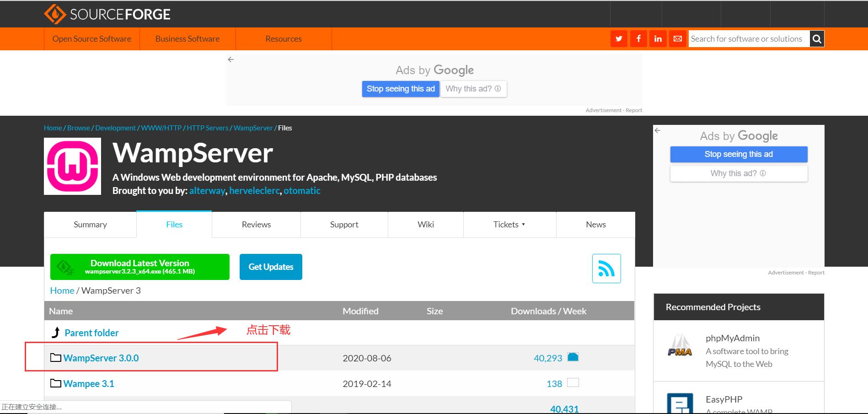868x414 pixels.
Task: Switch to the Reviews tab
Action: pos(256,225)
